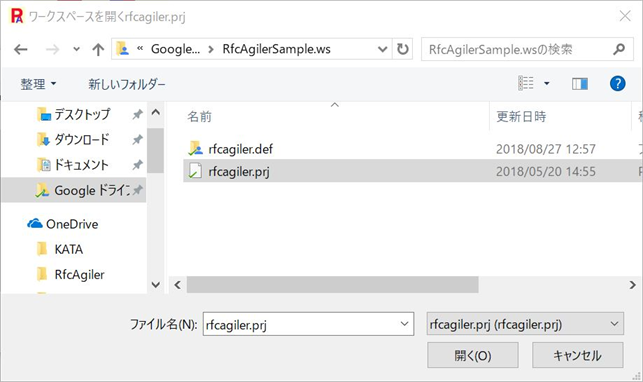
Task: Open the rfcagiler.prj file type dropdown
Action: pyautogui.click(x=525, y=324)
